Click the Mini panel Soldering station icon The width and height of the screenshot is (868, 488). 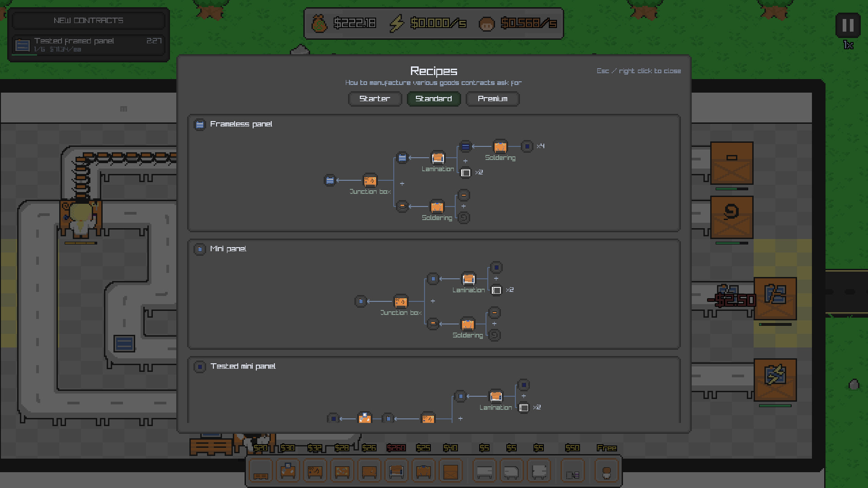pos(467,324)
